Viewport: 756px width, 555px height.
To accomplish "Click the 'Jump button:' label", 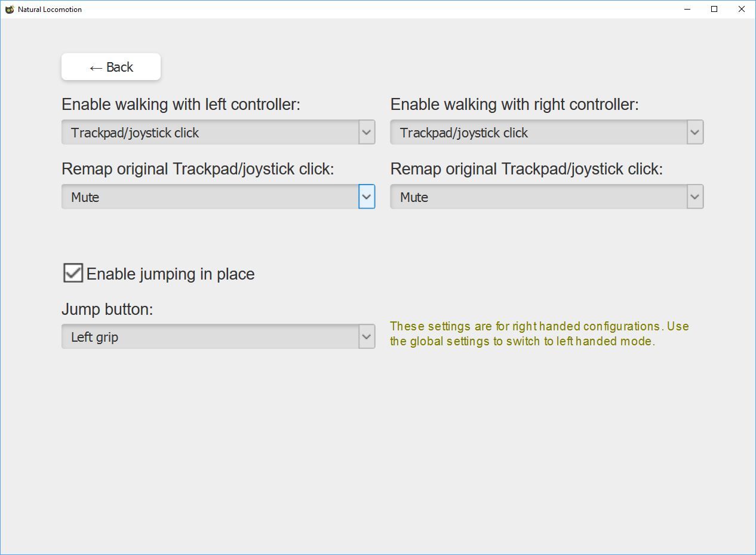I will click(107, 309).
